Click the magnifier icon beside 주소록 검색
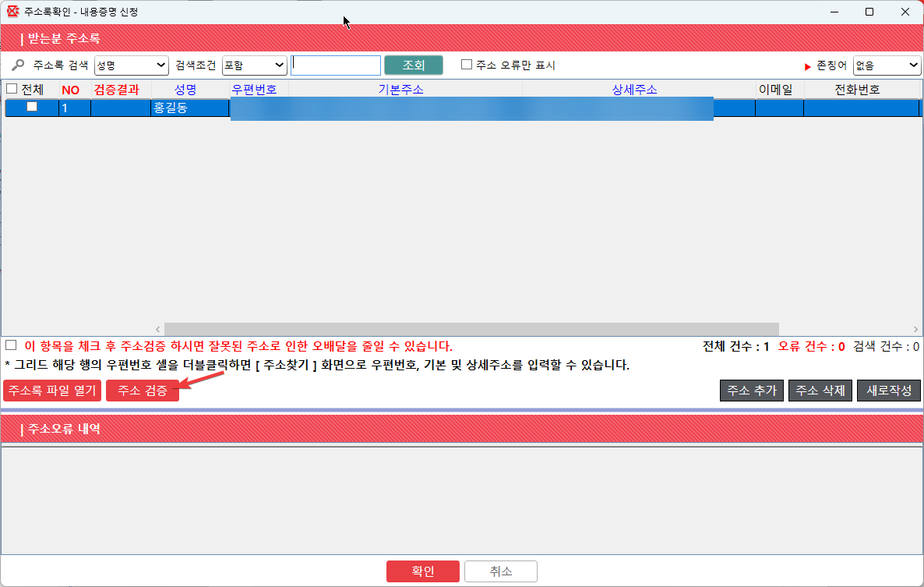 [18, 65]
